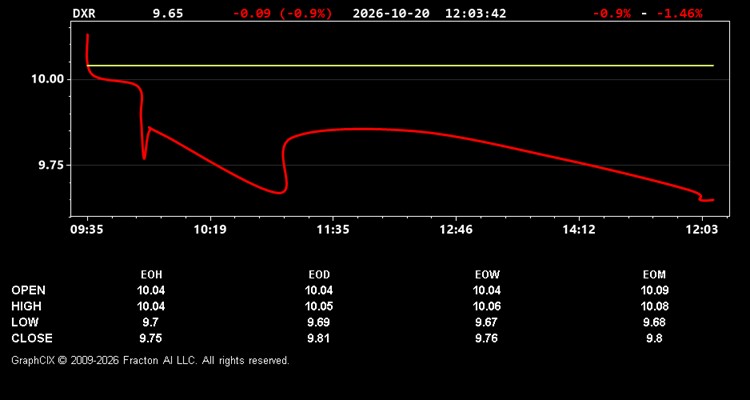
Task: Click the EOD column header
Action: click(x=319, y=275)
